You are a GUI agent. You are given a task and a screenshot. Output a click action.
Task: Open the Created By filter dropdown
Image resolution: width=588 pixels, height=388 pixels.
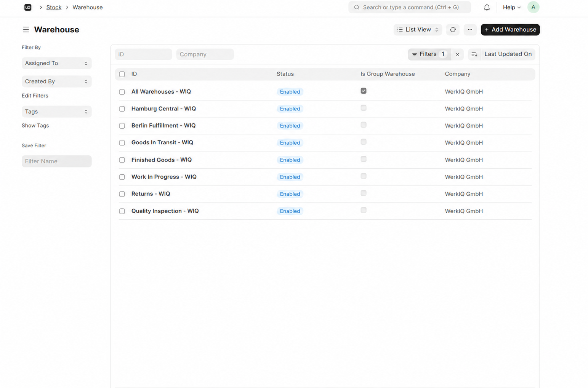pyautogui.click(x=56, y=81)
